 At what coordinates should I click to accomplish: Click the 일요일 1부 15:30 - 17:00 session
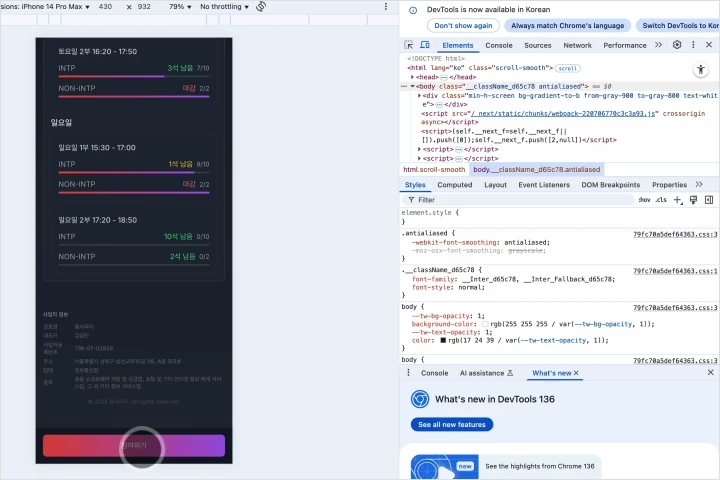click(x=97, y=147)
